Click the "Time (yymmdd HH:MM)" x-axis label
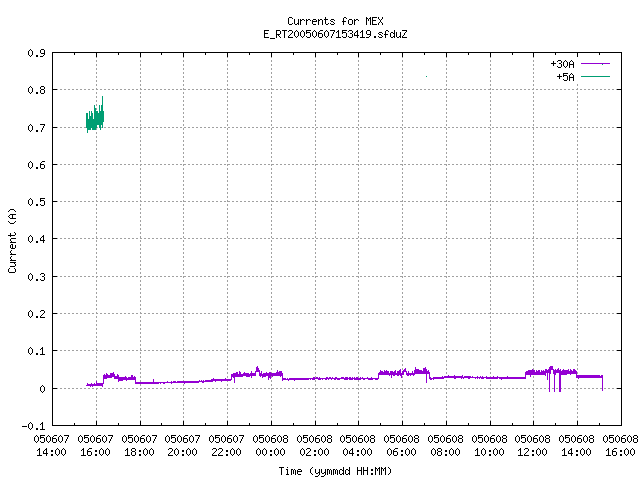The image size is (640, 480). click(x=335, y=471)
